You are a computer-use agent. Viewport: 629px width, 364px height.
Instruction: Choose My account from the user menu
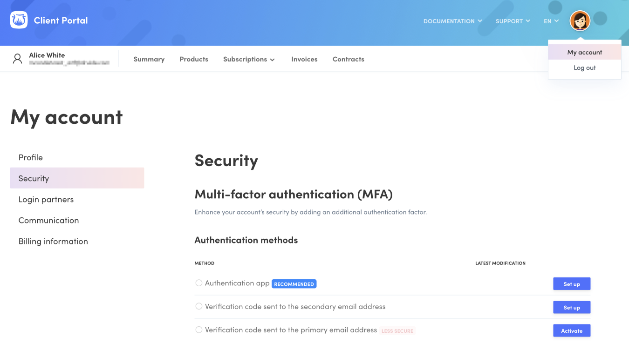(584, 52)
